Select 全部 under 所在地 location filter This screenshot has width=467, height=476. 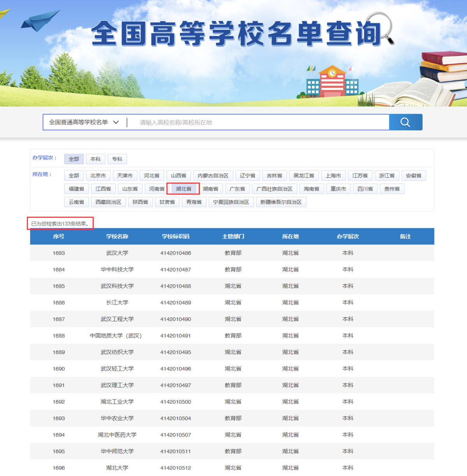pyautogui.click(x=74, y=176)
